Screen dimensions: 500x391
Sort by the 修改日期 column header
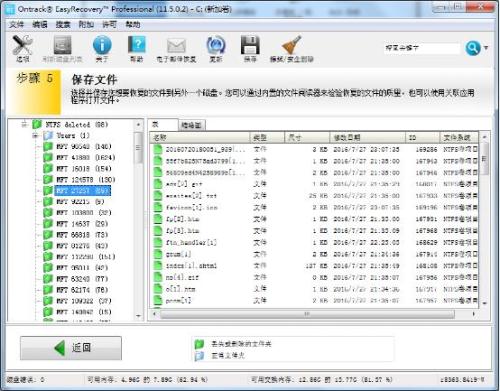pos(368,137)
